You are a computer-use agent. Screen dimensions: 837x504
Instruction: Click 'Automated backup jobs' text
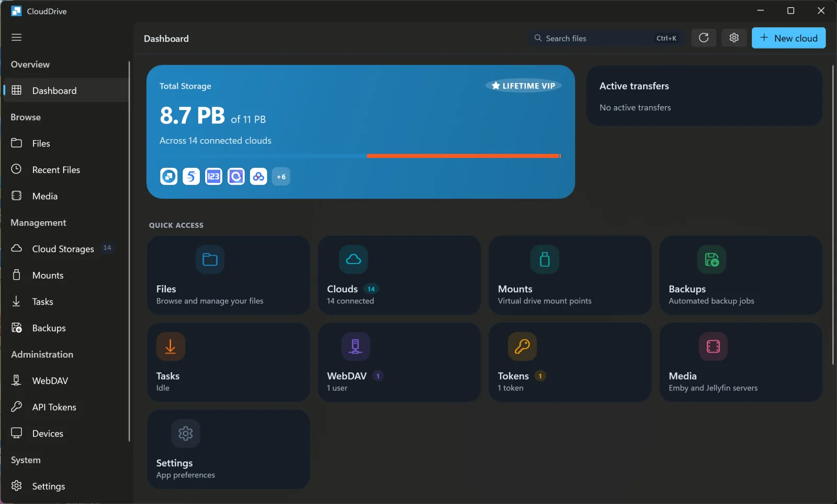tap(711, 301)
